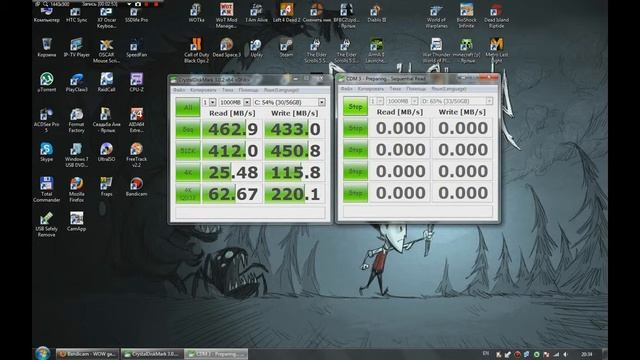Open Call of Duty Black Ops 2 icon
Viewport: 640px width, 360px height.
point(196,50)
